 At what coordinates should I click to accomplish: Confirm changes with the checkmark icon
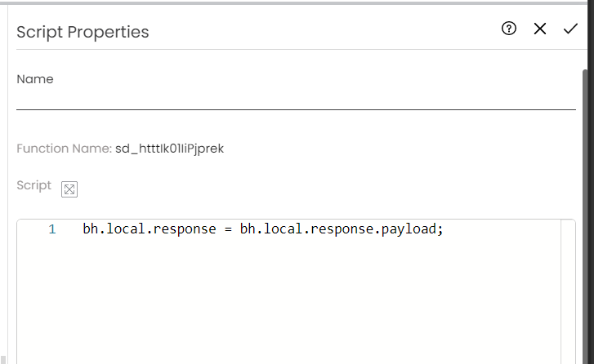(570, 29)
